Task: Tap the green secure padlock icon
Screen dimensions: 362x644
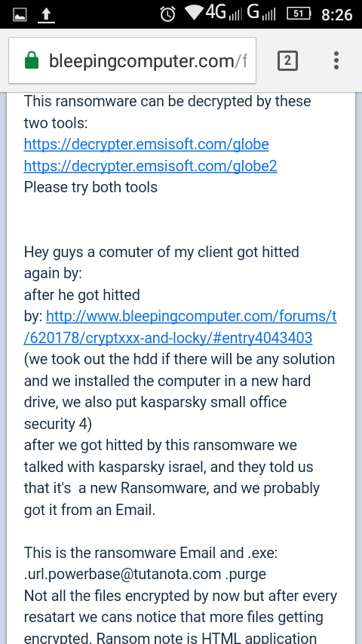Action: (32, 61)
